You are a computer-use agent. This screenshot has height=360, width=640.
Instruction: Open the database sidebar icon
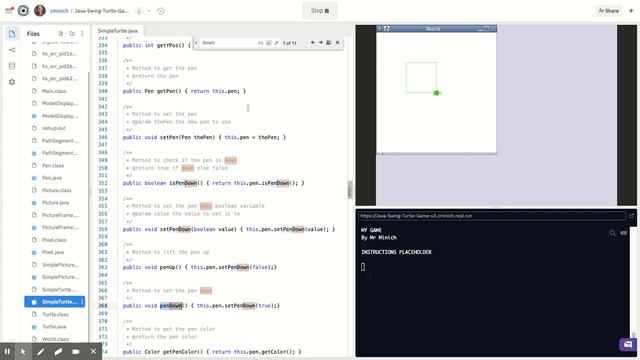click(12, 66)
